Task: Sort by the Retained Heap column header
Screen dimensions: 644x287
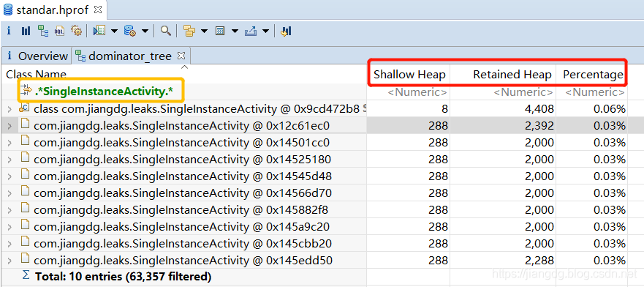Action: pyautogui.click(x=512, y=75)
